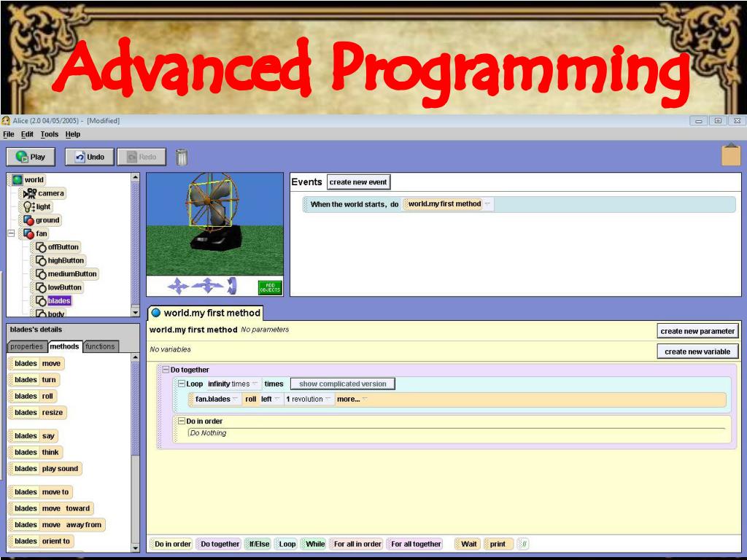Collapse the Do in order block

181,421
